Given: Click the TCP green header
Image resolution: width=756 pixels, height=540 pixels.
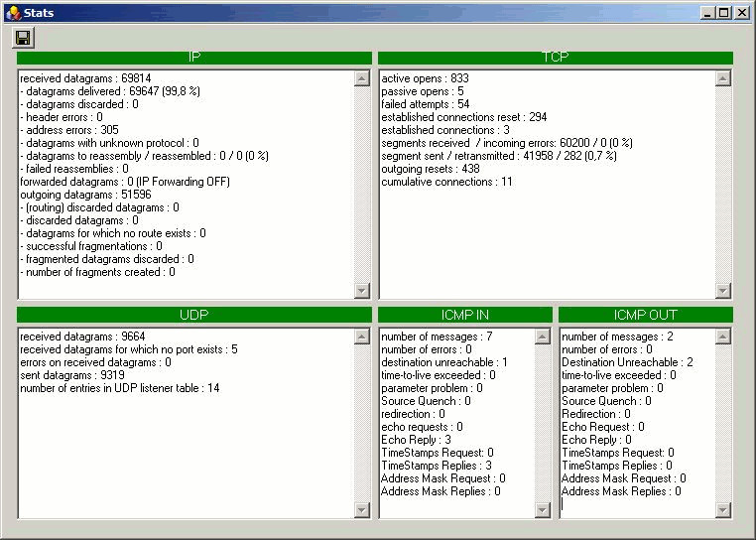Looking at the screenshot, I should [x=556, y=58].
